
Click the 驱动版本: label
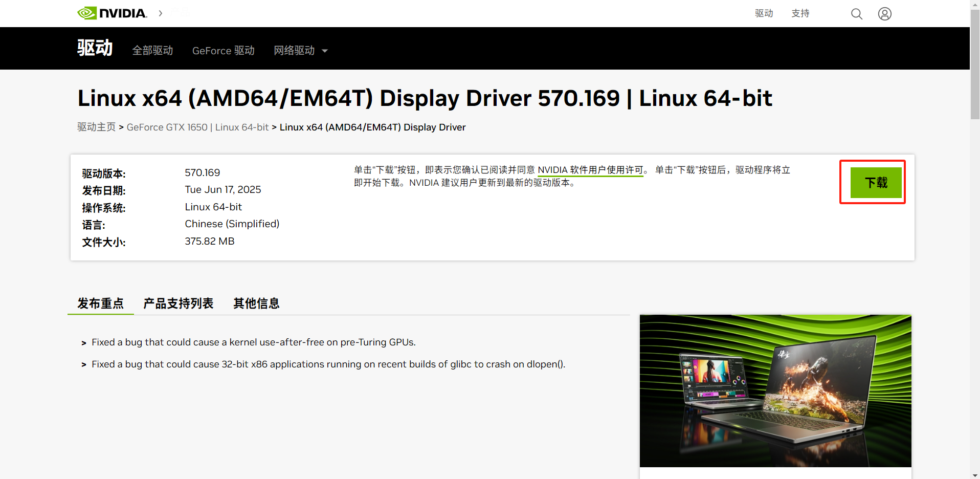pyautogui.click(x=104, y=173)
